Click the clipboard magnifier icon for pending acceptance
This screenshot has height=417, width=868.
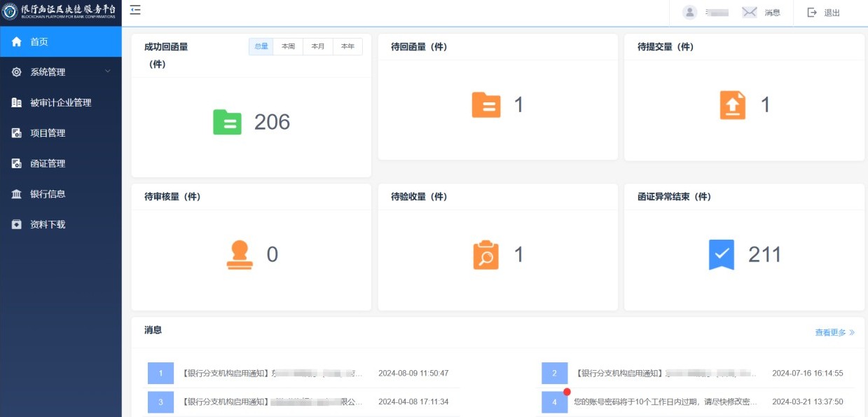tap(486, 255)
